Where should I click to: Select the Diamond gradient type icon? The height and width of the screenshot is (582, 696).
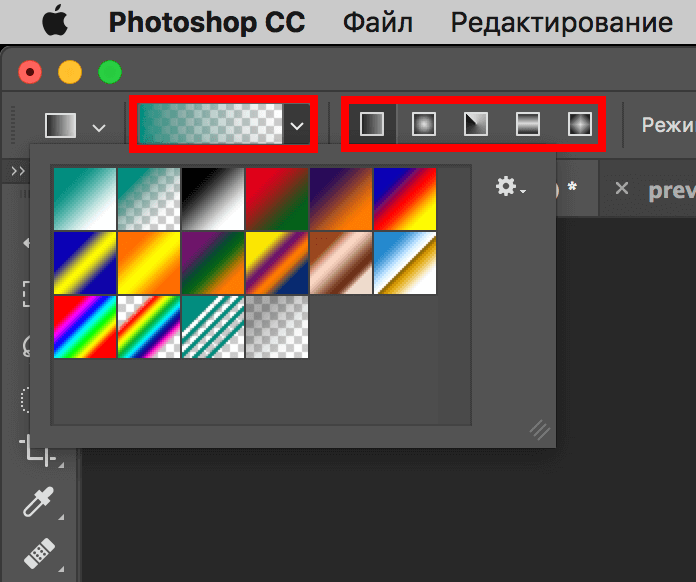(x=580, y=124)
